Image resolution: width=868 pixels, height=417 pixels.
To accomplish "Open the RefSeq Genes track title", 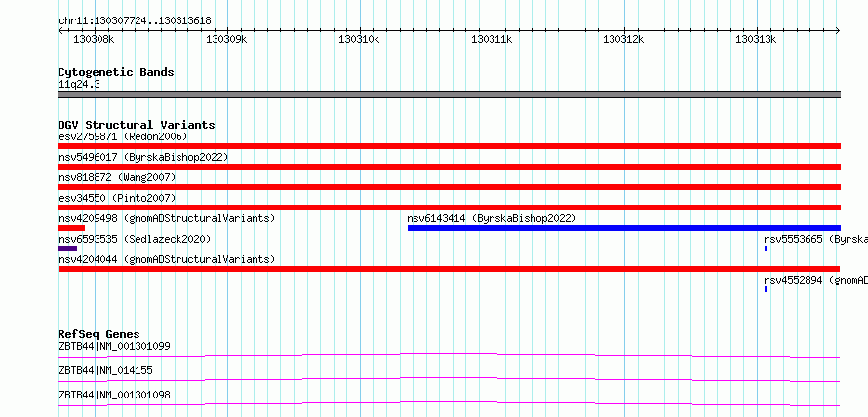I will 99,334.
